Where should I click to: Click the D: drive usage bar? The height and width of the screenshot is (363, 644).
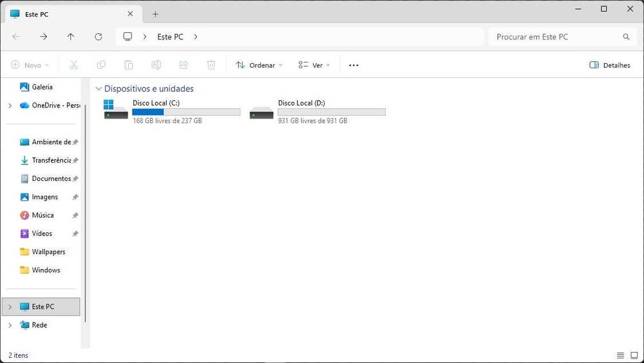tap(332, 112)
